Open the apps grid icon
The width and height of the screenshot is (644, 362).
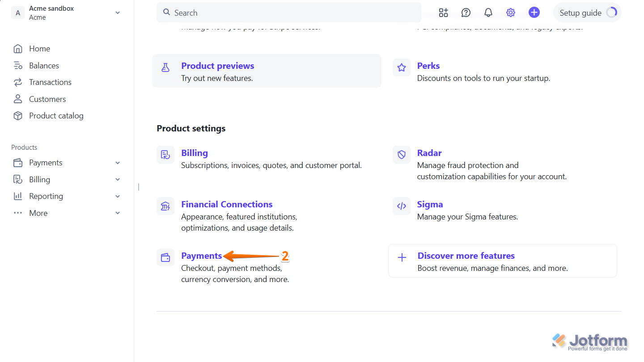tap(443, 13)
